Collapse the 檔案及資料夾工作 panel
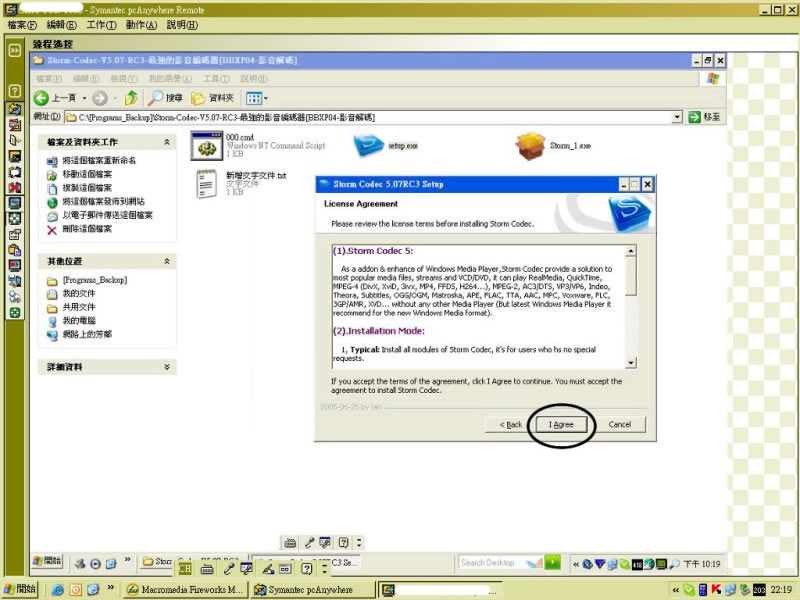 [166, 142]
